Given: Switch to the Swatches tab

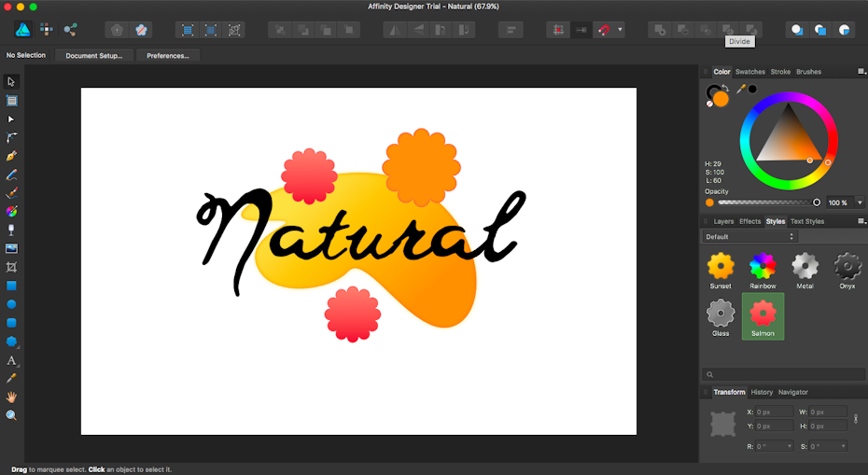Looking at the screenshot, I should coord(749,72).
